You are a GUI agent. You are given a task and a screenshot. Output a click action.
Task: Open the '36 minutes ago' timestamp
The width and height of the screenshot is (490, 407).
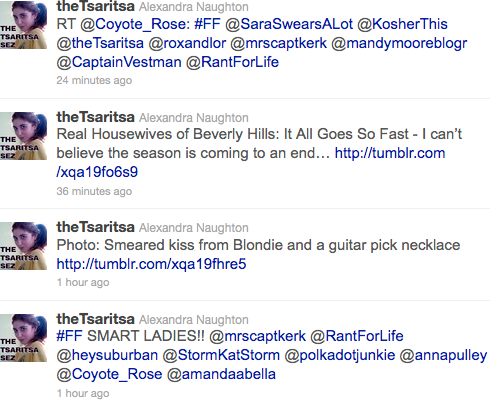pos(94,191)
